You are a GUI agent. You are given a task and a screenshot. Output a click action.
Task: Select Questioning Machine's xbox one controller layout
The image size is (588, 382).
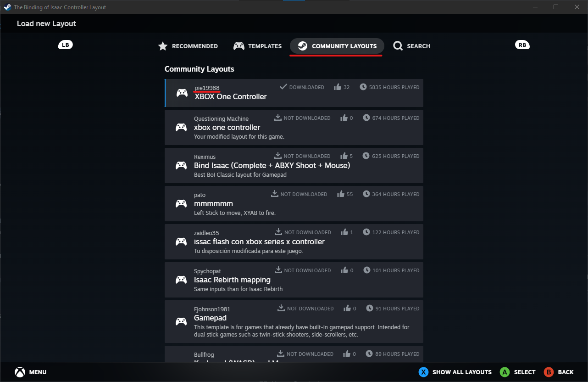[x=294, y=128]
